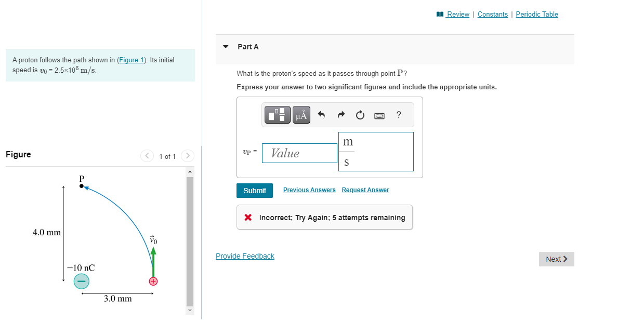Click inside the Value input field

(299, 153)
